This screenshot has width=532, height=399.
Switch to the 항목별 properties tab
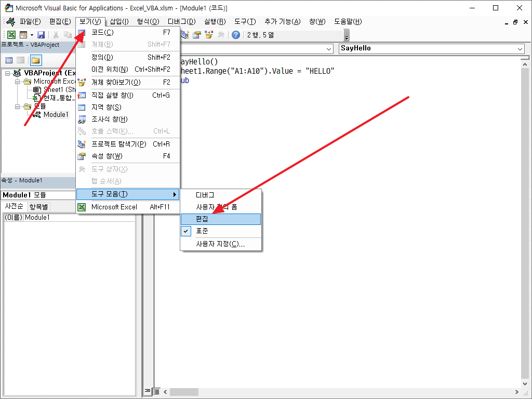point(38,207)
